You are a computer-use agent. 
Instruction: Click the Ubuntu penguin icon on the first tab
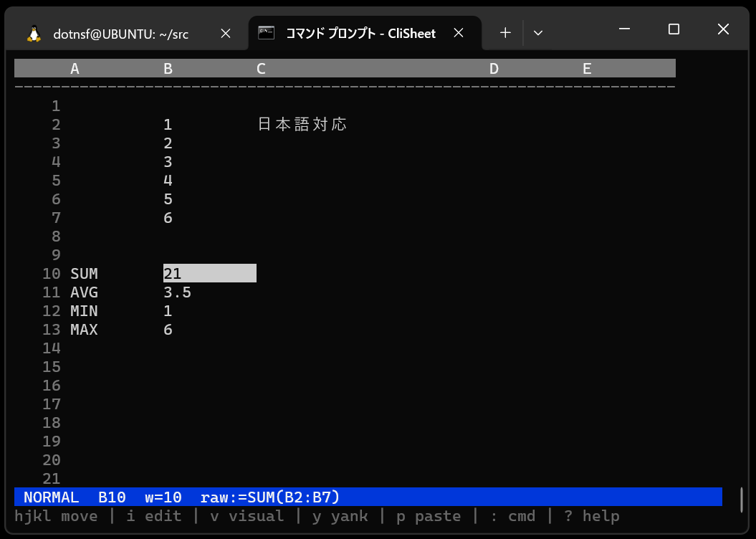click(33, 32)
